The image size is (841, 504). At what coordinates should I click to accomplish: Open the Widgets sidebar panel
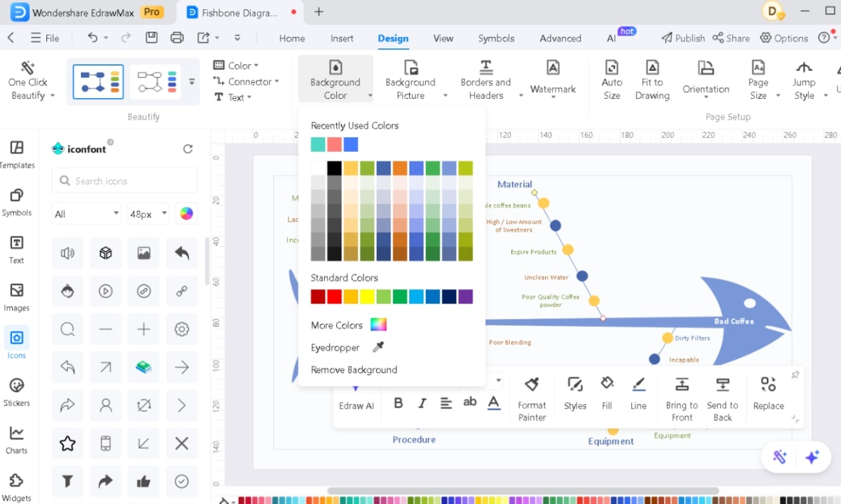click(17, 488)
